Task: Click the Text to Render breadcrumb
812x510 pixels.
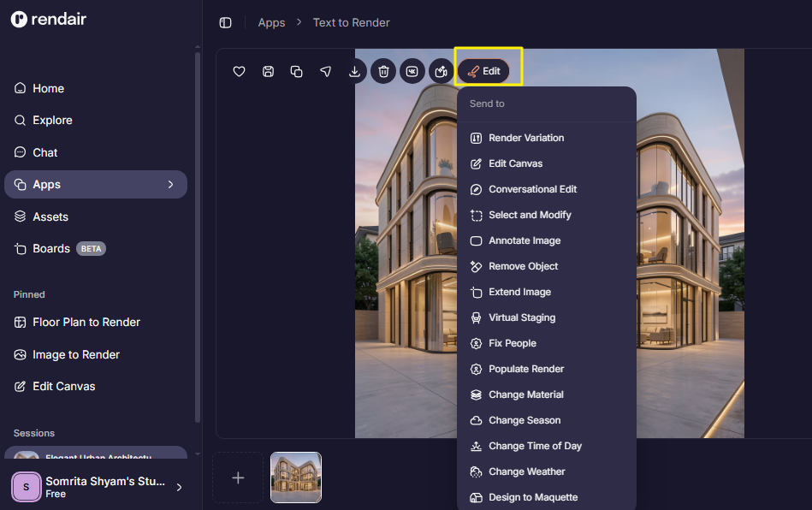Action: (351, 23)
